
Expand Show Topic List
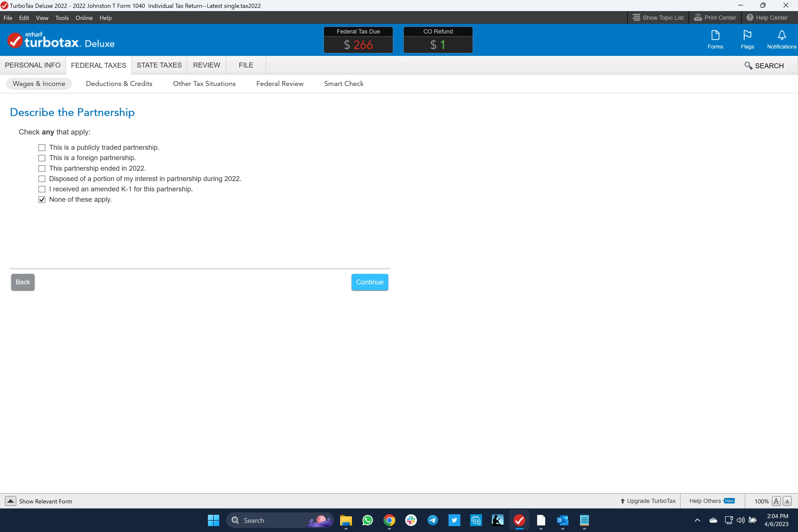[x=658, y=18]
